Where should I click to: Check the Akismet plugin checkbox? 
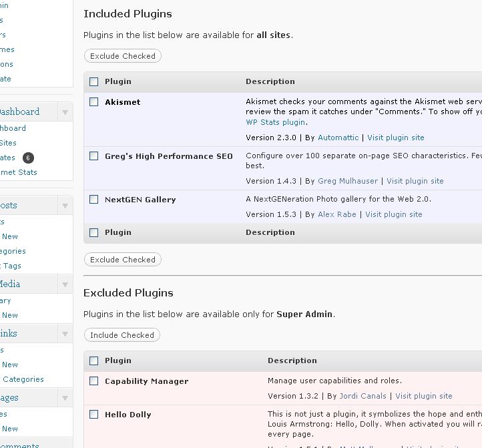pos(93,101)
